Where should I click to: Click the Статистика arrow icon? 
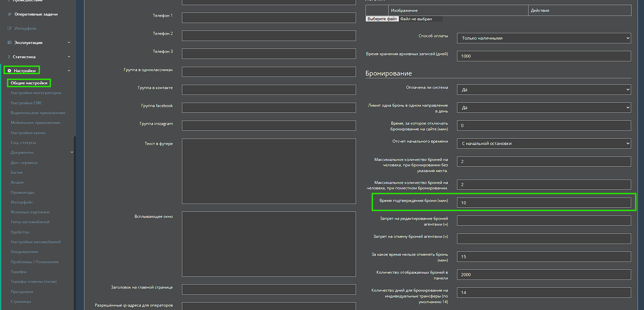9,57
